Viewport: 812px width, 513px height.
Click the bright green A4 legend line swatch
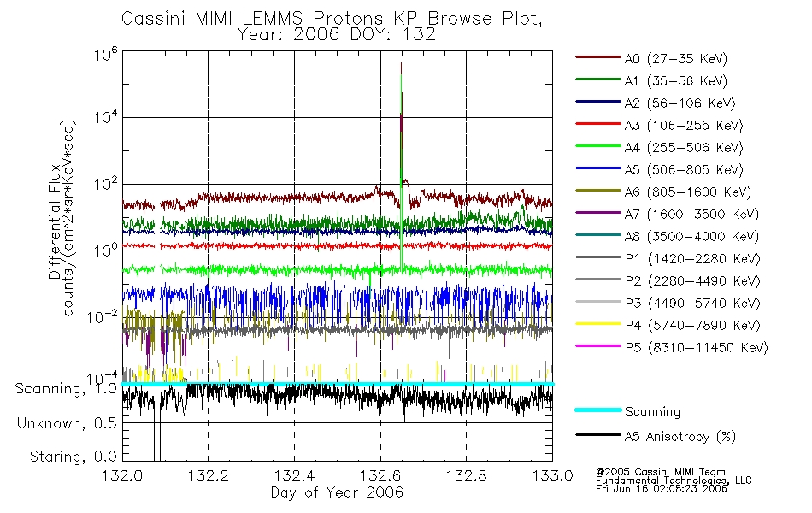pos(598,146)
